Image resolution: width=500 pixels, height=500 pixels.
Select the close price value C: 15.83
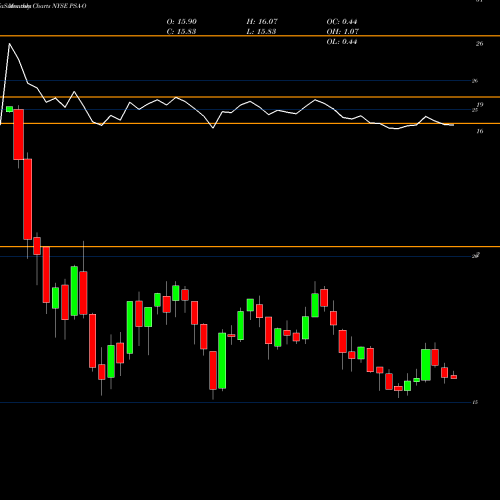tap(181, 32)
